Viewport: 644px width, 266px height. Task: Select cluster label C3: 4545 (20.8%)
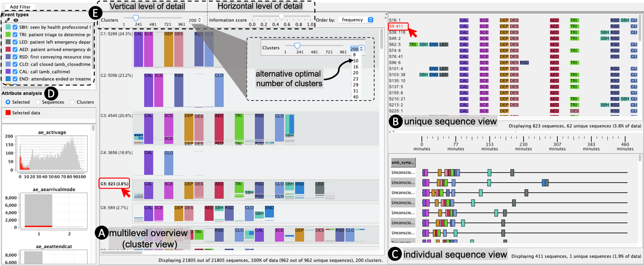117,116
